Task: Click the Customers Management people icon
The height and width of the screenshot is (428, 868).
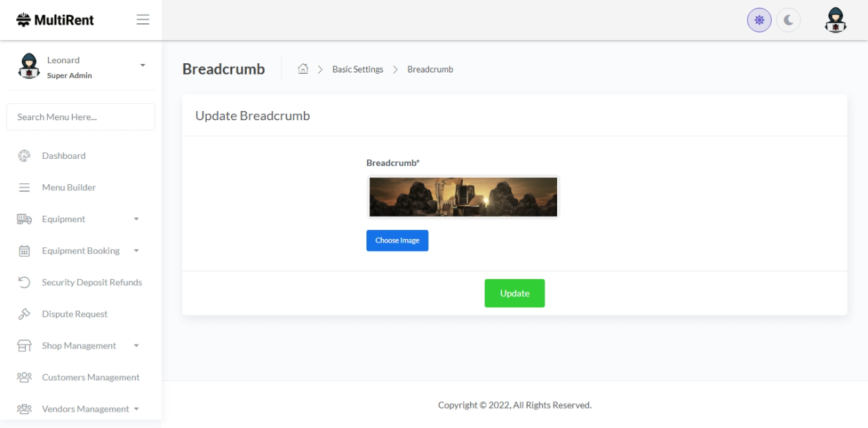Action: pyautogui.click(x=24, y=377)
